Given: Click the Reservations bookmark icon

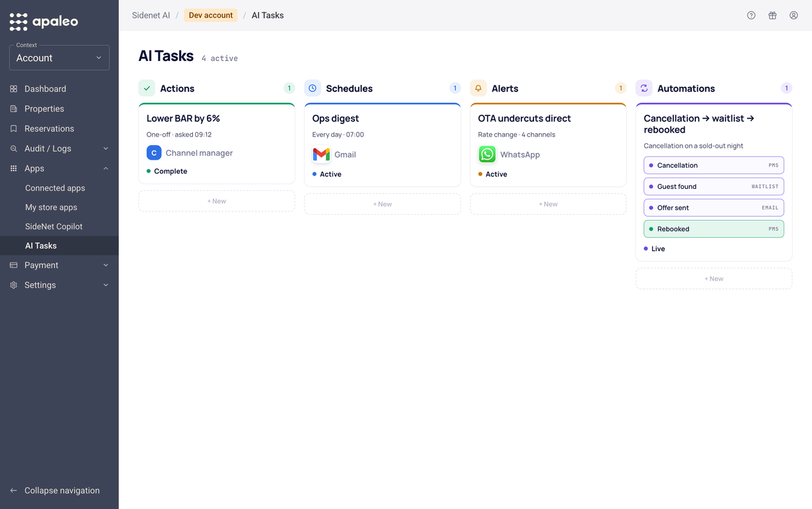Looking at the screenshot, I should point(13,129).
